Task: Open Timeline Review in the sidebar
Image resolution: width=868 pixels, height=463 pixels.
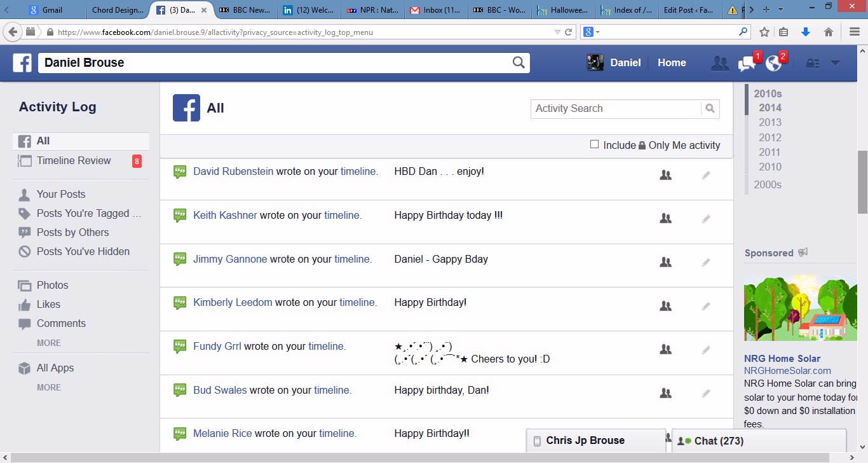Action: pos(81,161)
